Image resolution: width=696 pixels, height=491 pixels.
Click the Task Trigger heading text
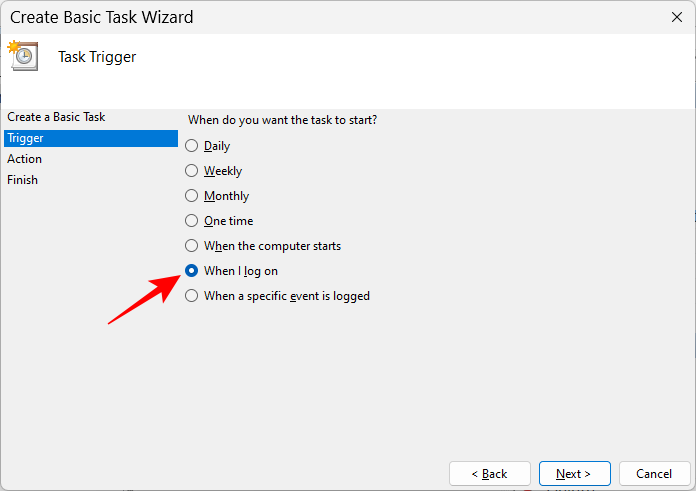tap(97, 57)
